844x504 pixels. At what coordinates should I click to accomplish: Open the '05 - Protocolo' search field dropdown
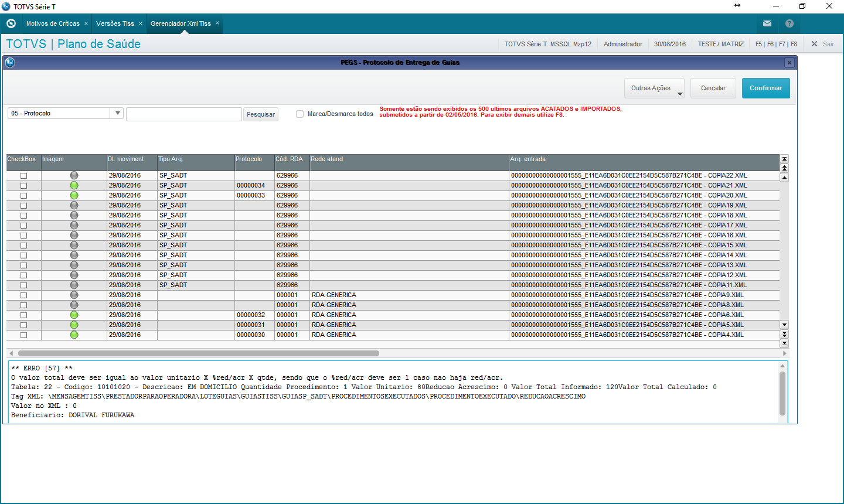tap(117, 113)
